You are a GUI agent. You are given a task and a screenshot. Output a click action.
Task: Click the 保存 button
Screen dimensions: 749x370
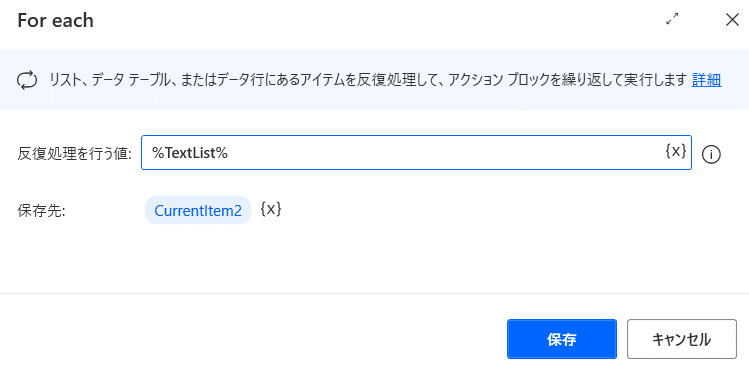point(562,339)
